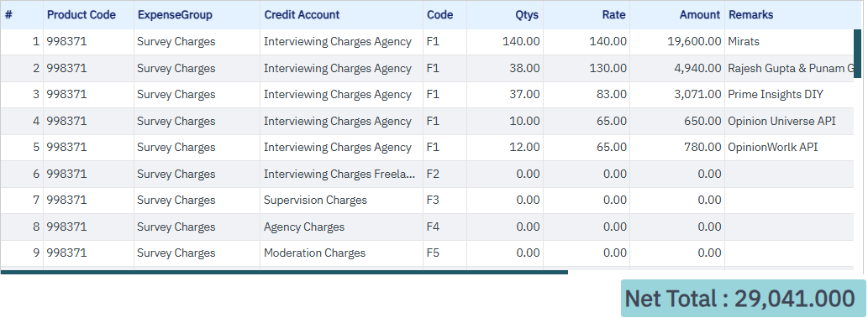This screenshot has height=318, width=868.
Task: Click the Rate cell showing 83.00
Action: pyautogui.click(x=587, y=95)
